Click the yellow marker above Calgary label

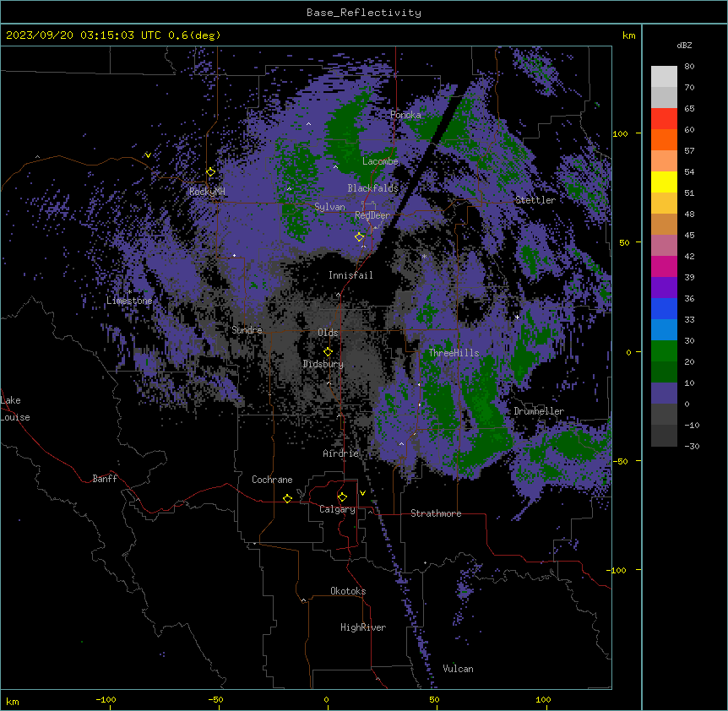pyautogui.click(x=342, y=497)
